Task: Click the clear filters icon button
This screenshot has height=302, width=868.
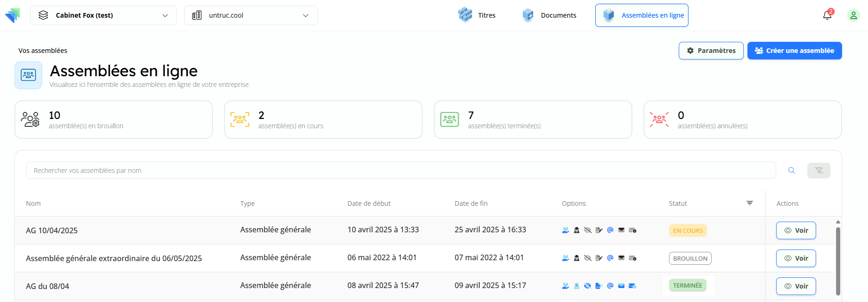Action: (x=818, y=171)
